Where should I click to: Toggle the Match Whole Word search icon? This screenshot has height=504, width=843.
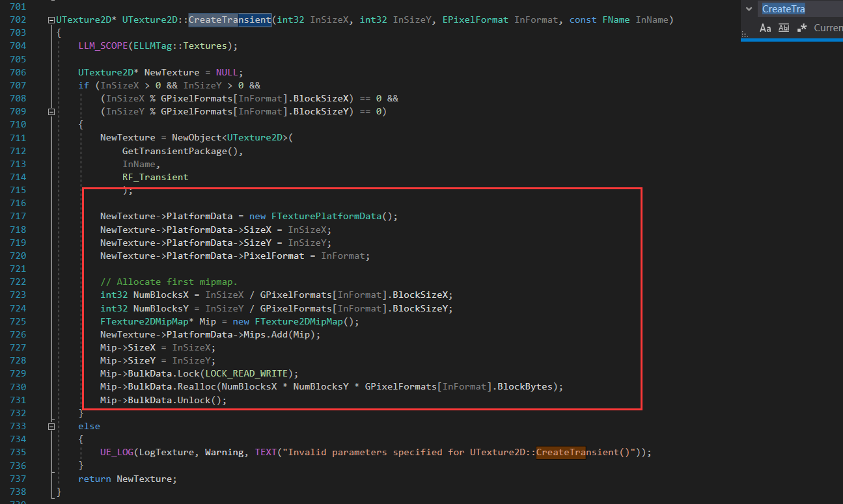click(x=784, y=28)
